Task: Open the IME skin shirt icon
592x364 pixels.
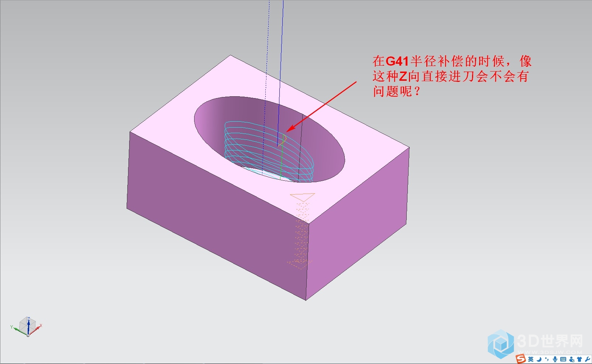Action: click(x=579, y=359)
